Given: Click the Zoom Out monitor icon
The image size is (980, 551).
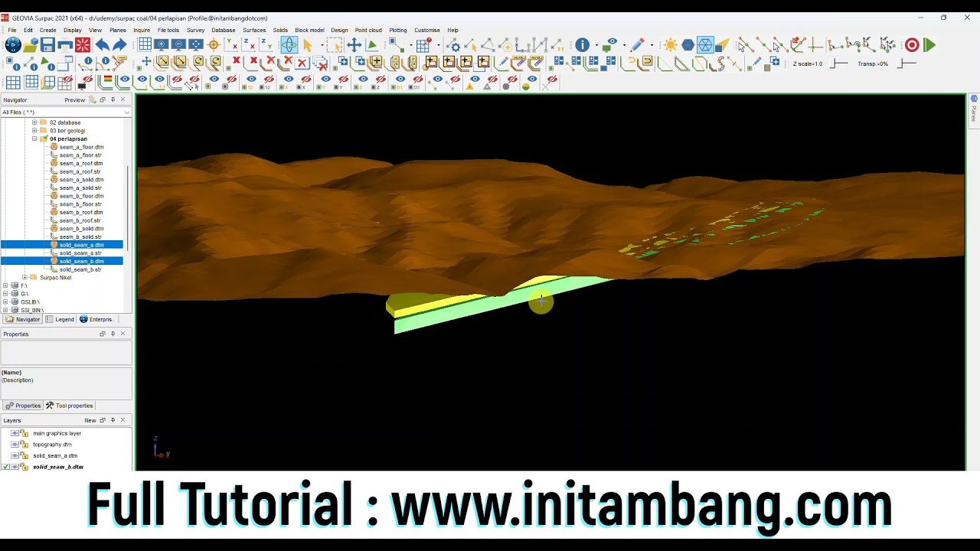Looking at the screenshot, I should (178, 45).
